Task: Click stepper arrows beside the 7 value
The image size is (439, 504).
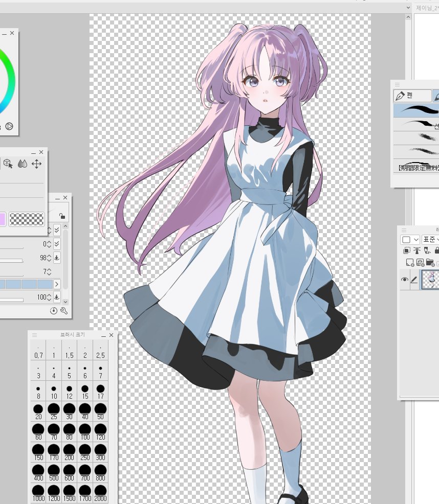Action: [x=49, y=272]
